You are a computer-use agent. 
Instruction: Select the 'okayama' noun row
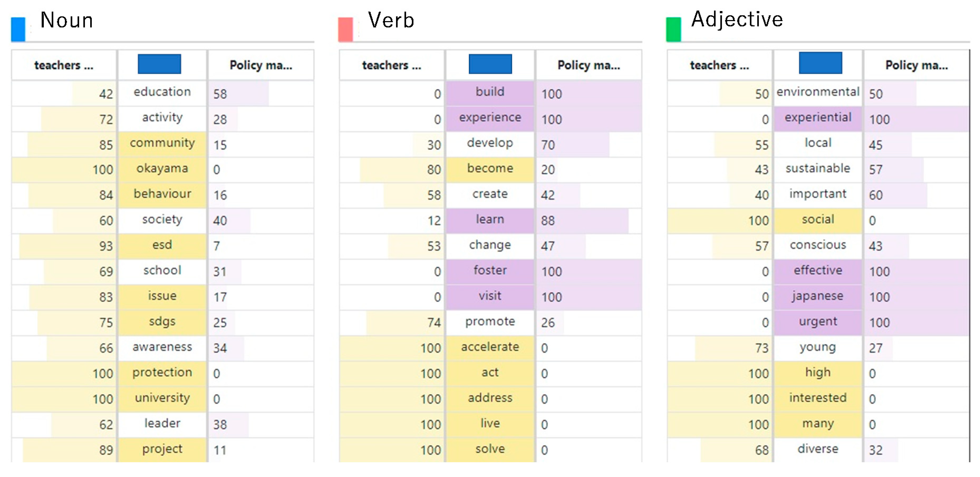(x=162, y=169)
